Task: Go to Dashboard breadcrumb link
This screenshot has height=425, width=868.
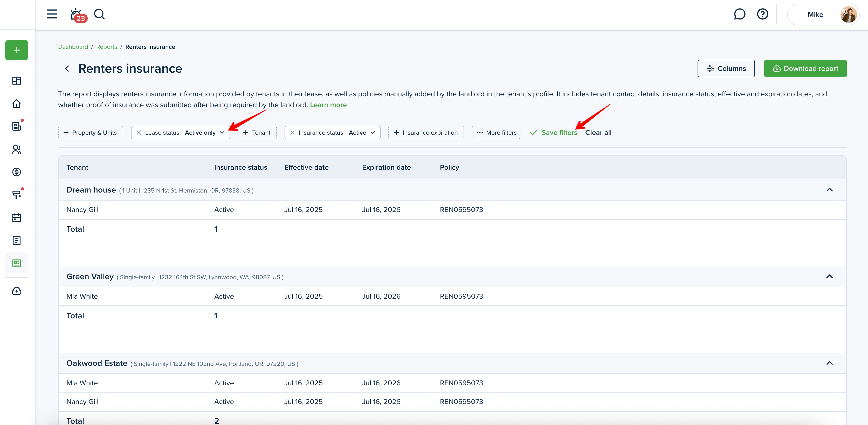Action: point(73,47)
